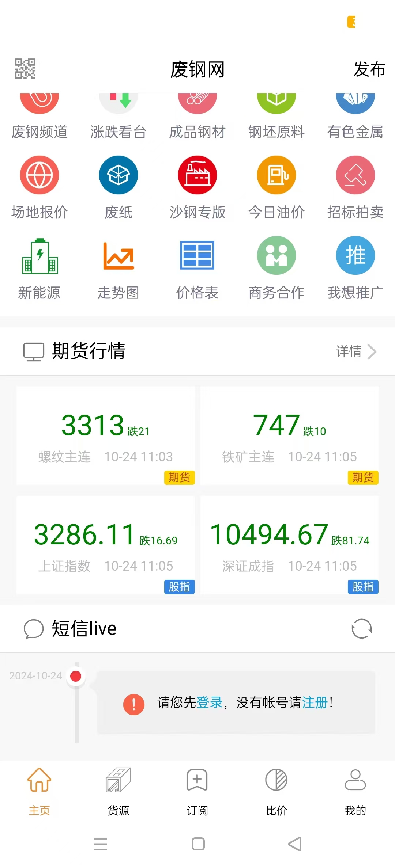Open 废纸 waste paper icon
The height and width of the screenshot is (868, 395).
[118, 175]
